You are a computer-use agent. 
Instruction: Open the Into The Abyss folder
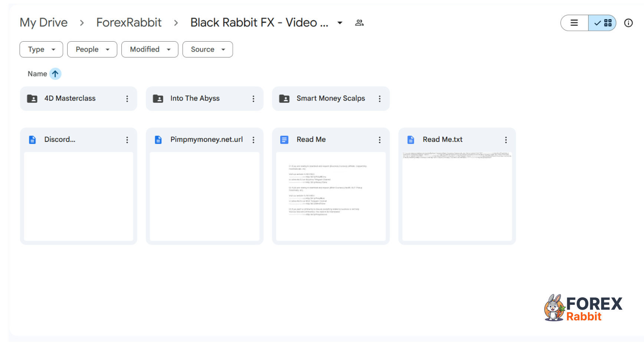195,98
